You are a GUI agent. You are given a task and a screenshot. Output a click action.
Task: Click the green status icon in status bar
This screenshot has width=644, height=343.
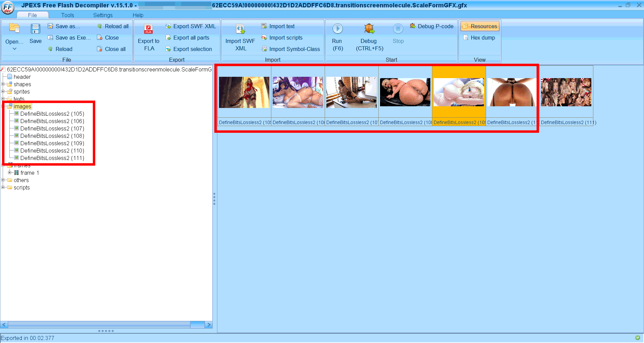[x=638, y=338]
